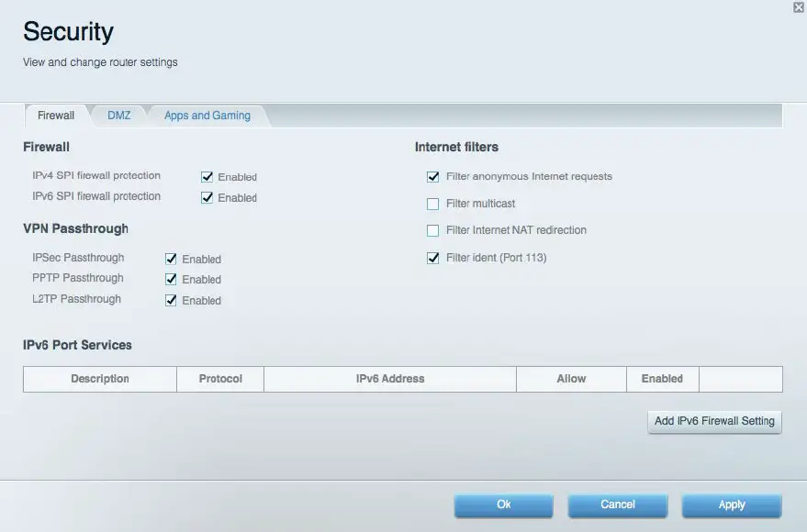Confirm settings with the Ok button
Viewport: 807px width, 532px height.
(x=503, y=504)
